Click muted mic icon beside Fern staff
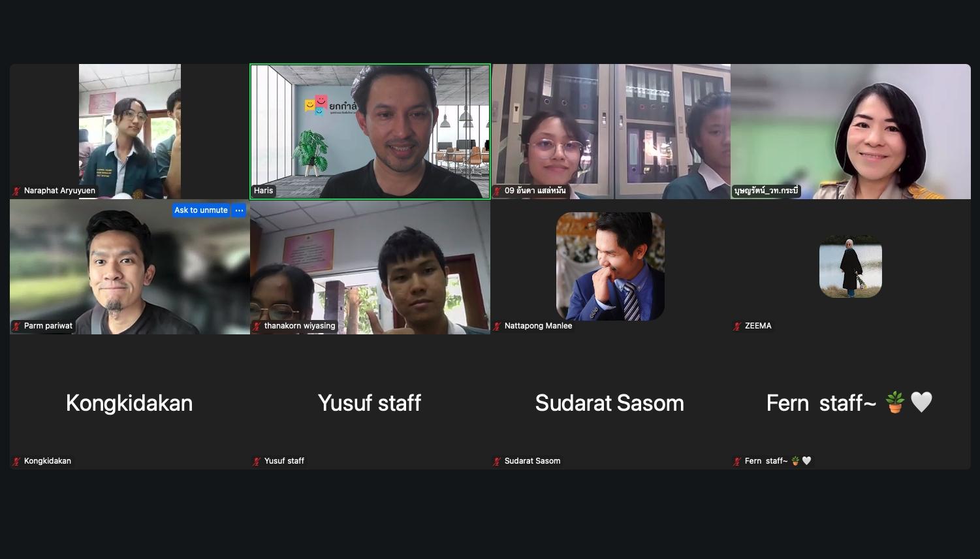The height and width of the screenshot is (559, 980). point(737,462)
